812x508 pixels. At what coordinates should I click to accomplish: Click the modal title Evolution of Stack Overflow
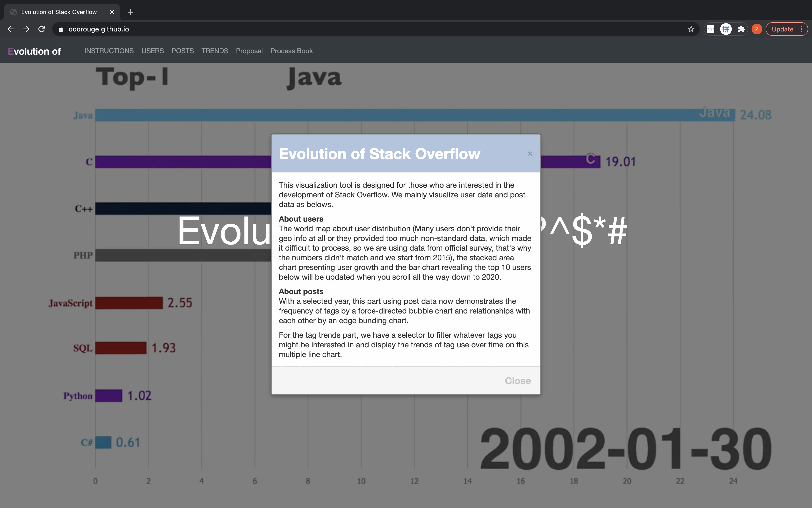click(x=379, y=154)
